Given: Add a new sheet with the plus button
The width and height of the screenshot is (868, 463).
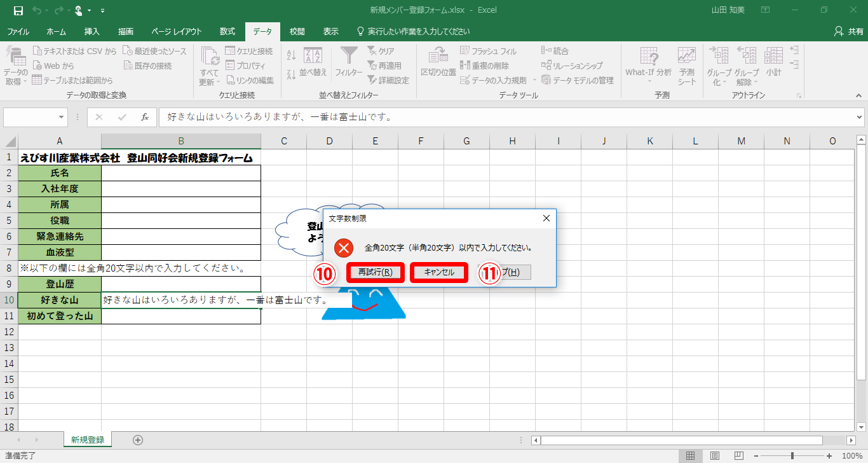Looking at the screenshot, I should [x=138, y=439].
